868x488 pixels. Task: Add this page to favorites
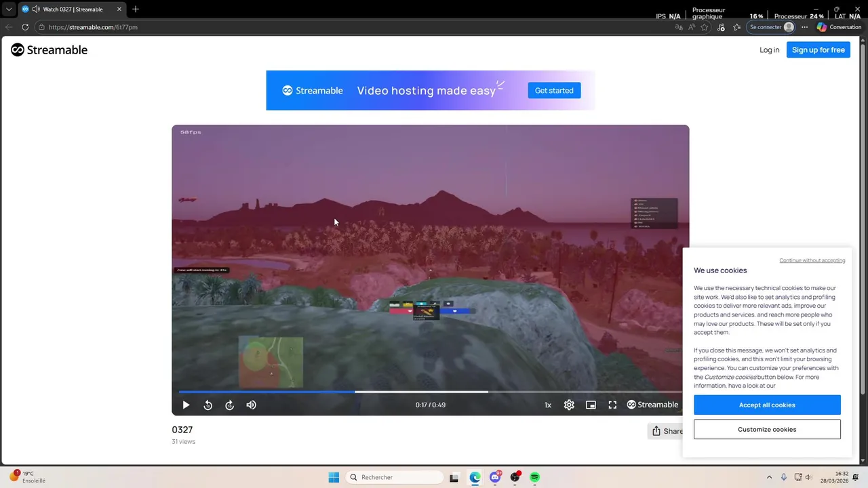coord(705,27)
